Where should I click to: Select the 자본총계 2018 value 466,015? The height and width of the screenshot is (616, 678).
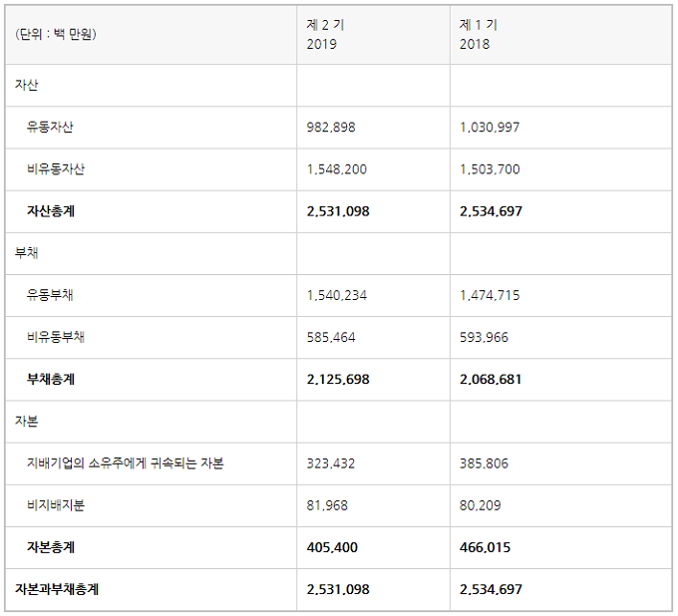[485, 547]
